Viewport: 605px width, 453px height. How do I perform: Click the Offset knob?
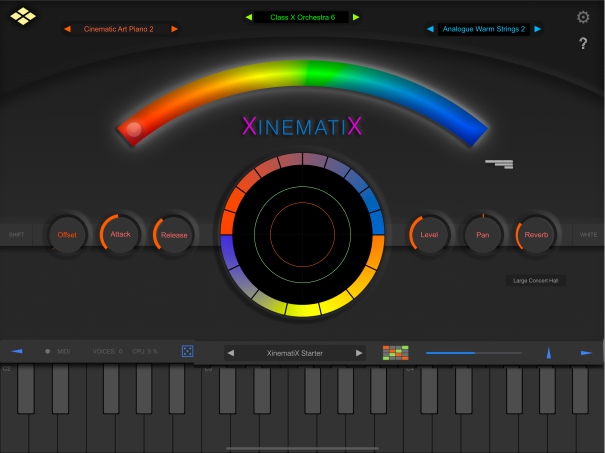pyautogui.click(x=67, y=235)
